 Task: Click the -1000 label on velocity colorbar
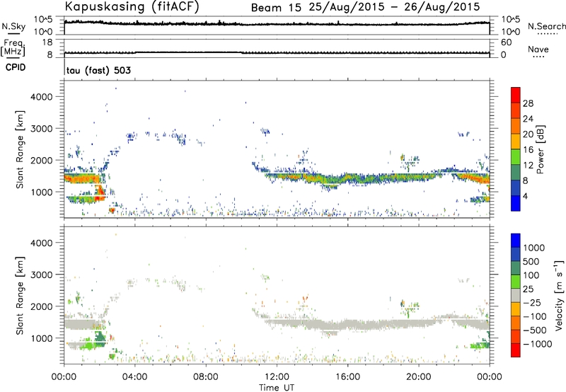pos(537,344)
